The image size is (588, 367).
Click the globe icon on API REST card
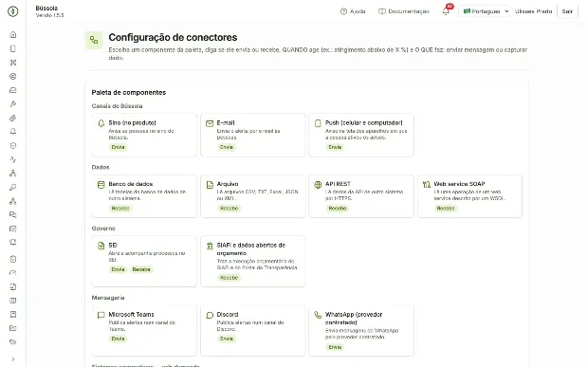click(x=318, y=184)
